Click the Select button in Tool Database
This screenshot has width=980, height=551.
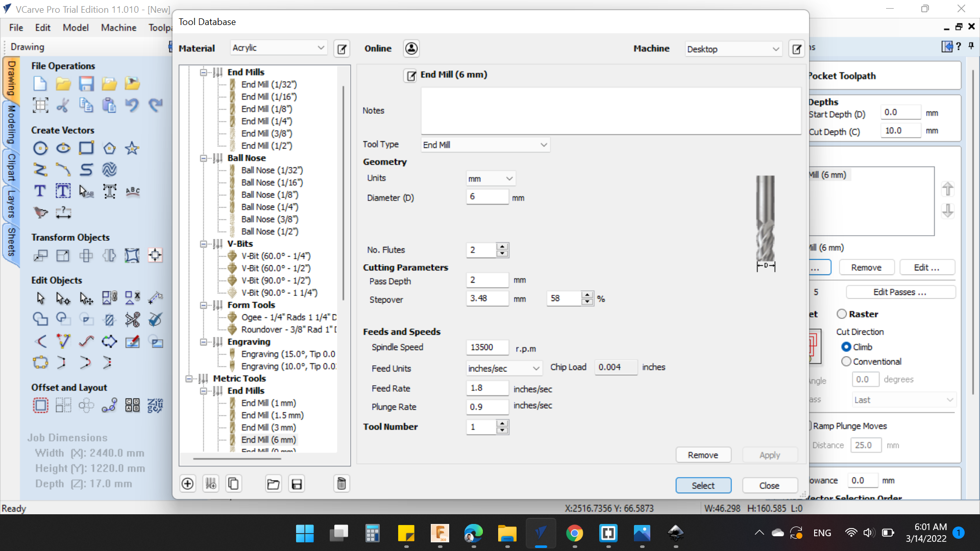coord(703,486)
